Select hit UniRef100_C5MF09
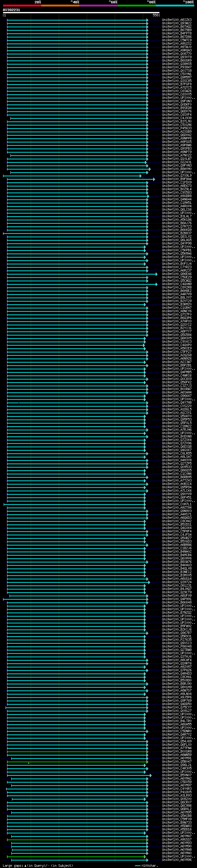197x868 pixels. 177,819
